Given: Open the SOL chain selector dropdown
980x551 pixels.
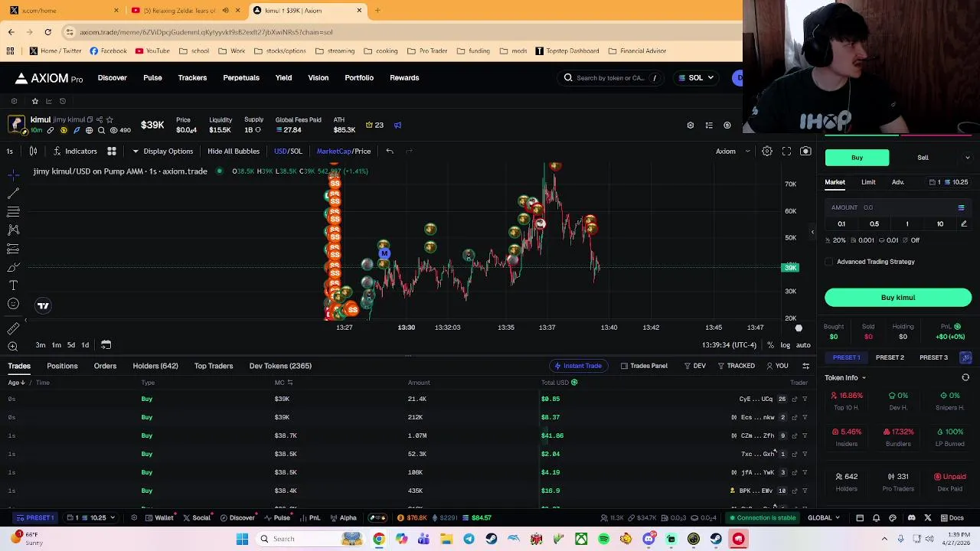Looking at the screenshot, I should [x=696, y=77].
